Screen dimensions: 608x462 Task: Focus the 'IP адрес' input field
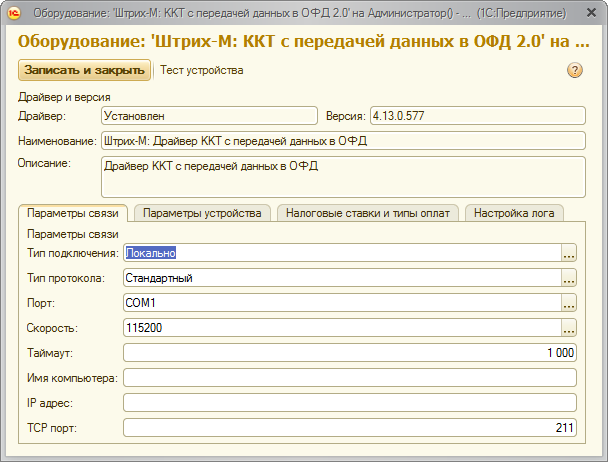pyautogui.click(x=348, y=403)
